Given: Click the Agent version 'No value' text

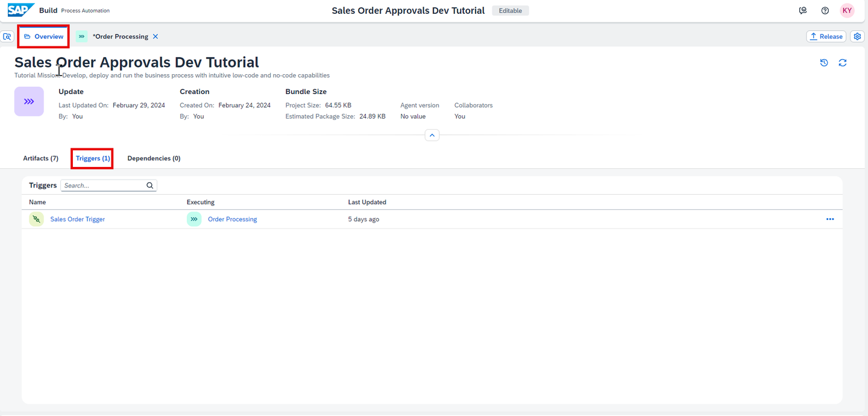Looking at the screenshot, I should tap(413, 116).
